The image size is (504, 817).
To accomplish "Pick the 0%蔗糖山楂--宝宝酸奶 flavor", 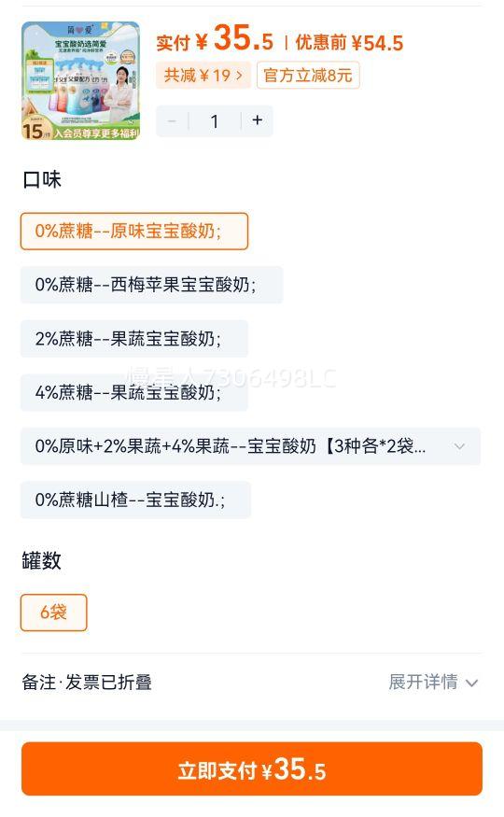I will [135, 500].
